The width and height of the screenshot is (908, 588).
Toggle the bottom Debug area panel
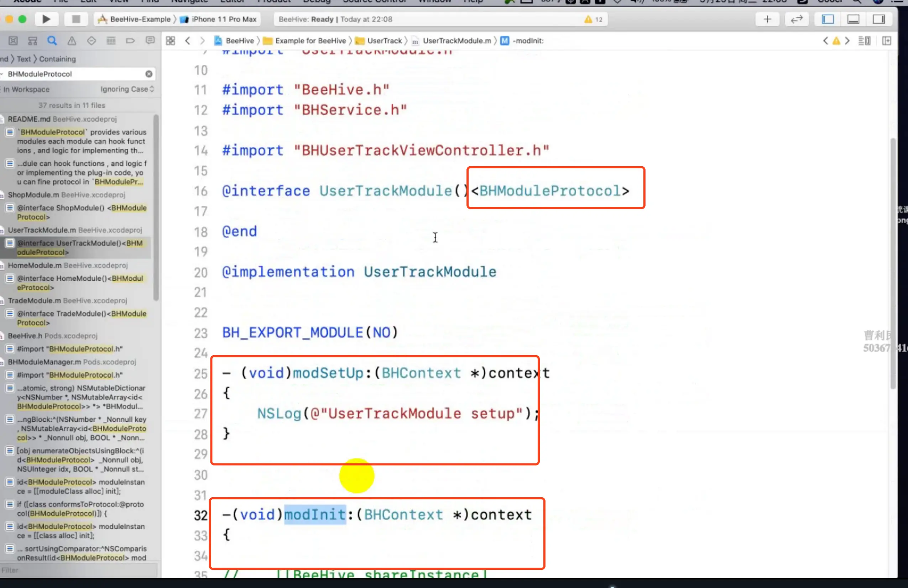point(853,19)
